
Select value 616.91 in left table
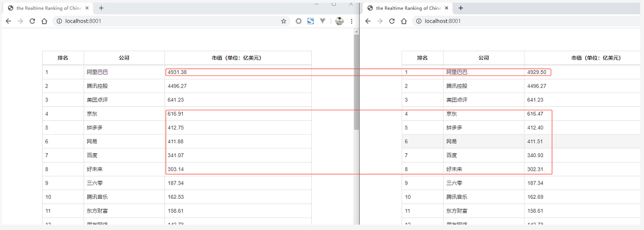point(176,113)
